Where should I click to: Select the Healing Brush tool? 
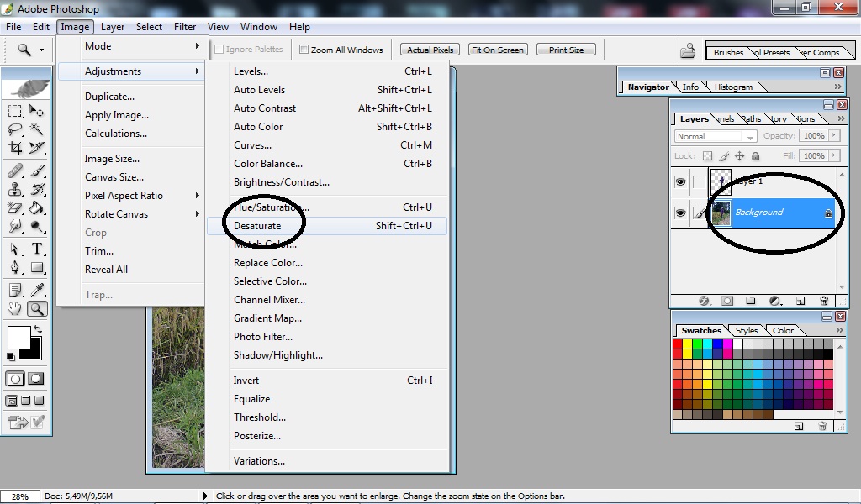15,171
